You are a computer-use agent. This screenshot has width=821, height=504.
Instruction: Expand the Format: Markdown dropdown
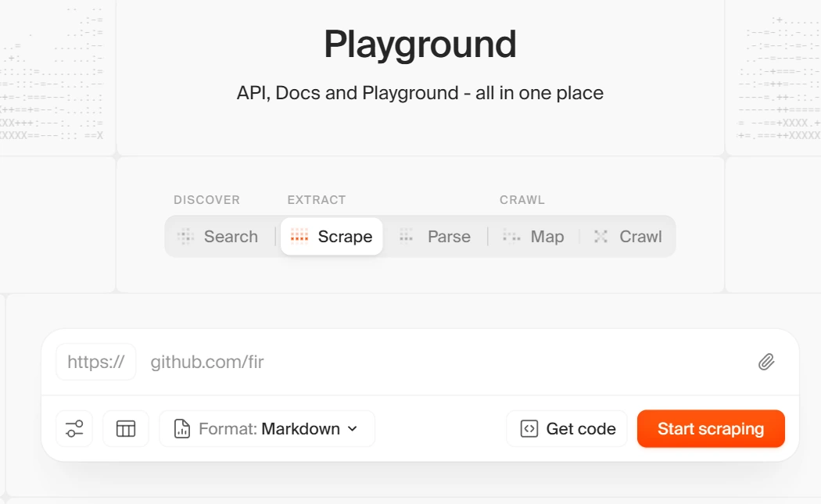pyautogui.click(x=267, y=429)
